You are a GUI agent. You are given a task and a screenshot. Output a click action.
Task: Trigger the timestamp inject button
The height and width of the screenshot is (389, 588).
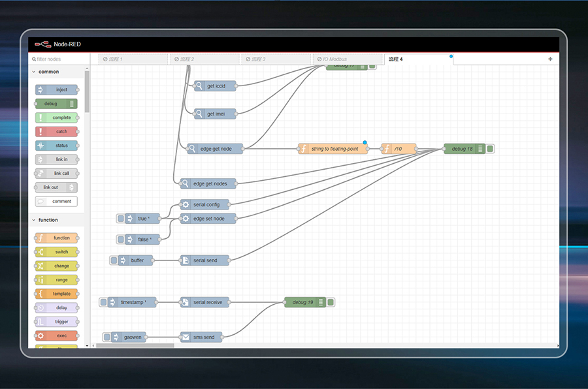[104, 302]
